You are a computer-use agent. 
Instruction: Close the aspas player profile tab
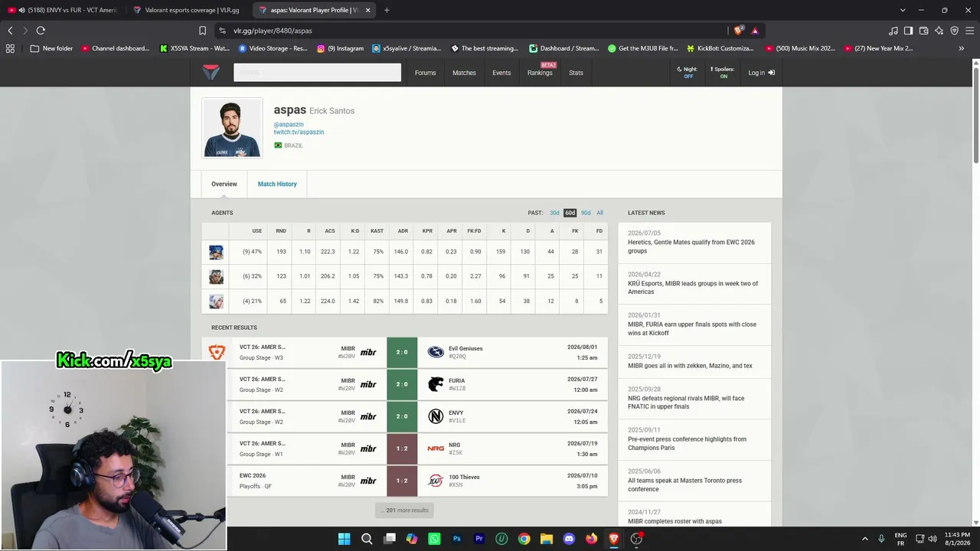[367, 10]
